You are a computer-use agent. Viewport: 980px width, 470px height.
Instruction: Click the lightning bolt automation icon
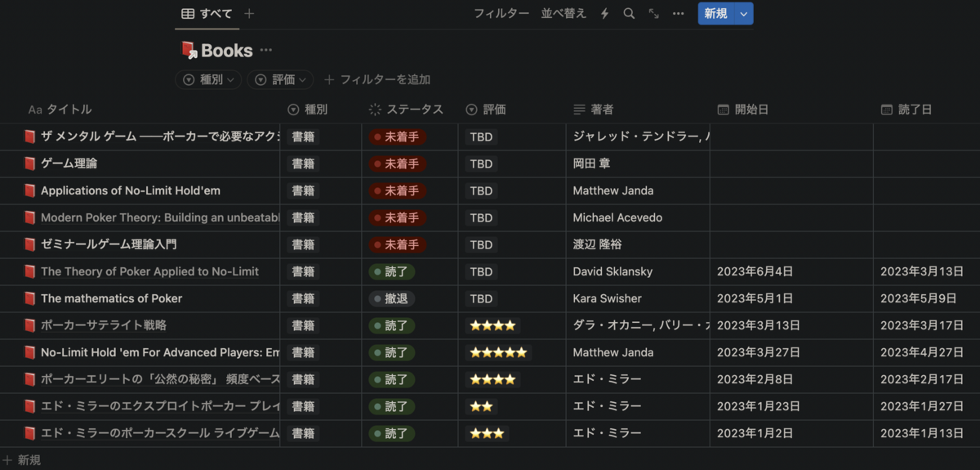[605, 14]
